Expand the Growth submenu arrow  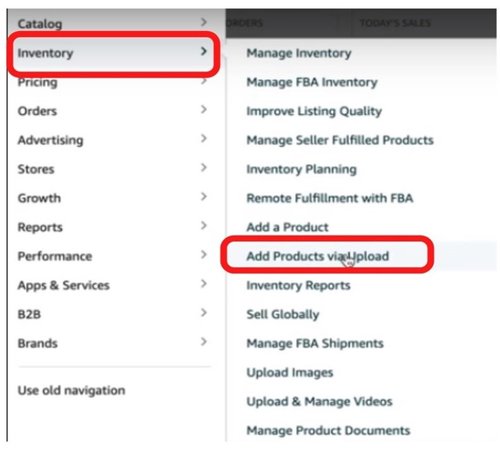pyautogui.click(x=204, y=197)
